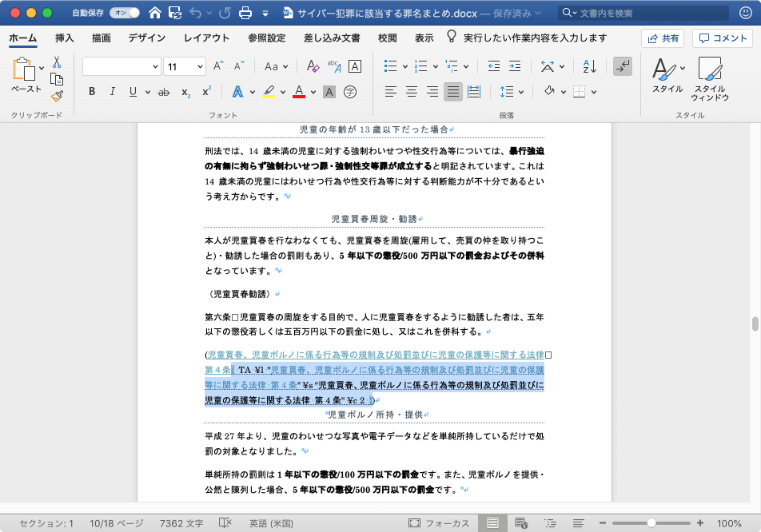
Task: Clear all formatting
Action: (x=313, y=66)
